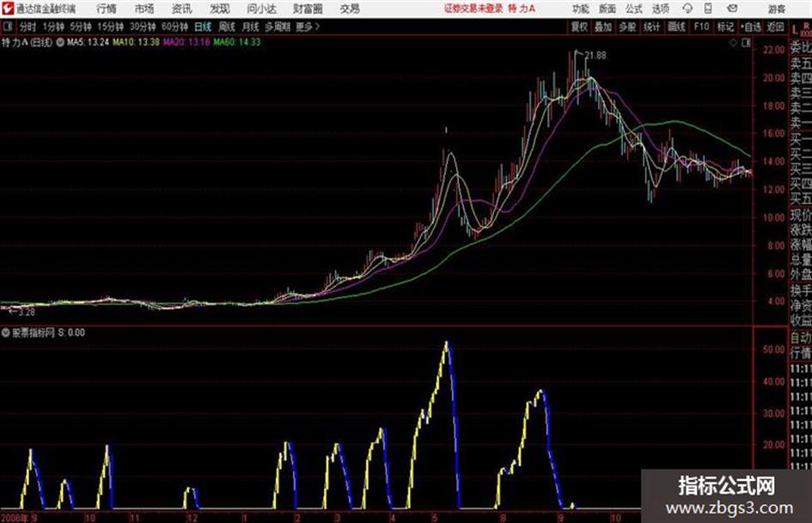Click 证券交易未登录 login status link

pos(473,9)
